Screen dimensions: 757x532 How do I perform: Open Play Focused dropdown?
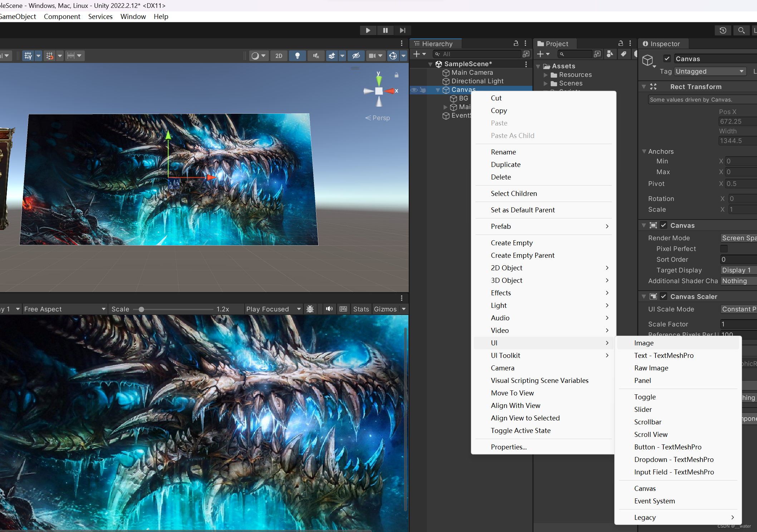point(273,309)
